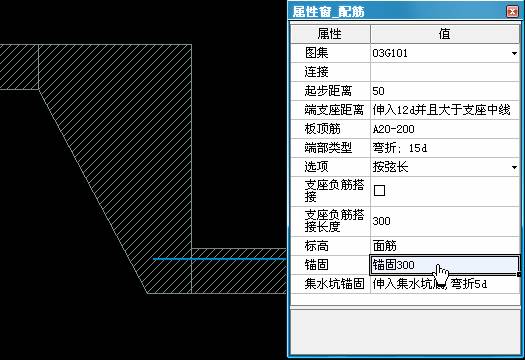
Task: Click the 属性 column header
Action: (330, 34)
